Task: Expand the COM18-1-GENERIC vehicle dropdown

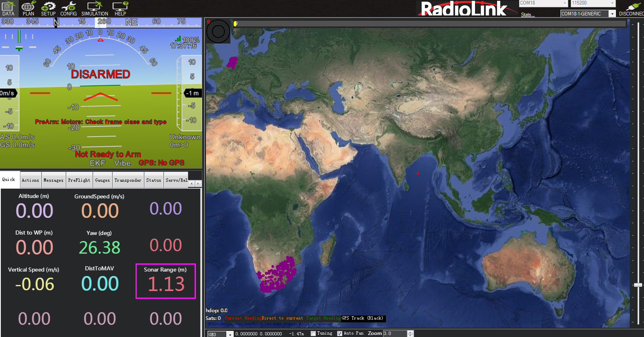Action: coord(612,14)
